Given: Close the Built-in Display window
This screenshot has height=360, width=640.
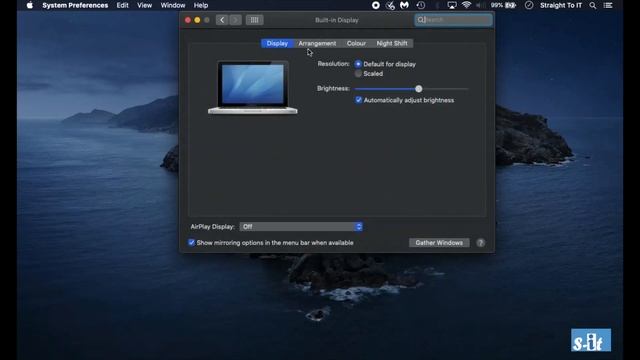Looking at the screenshot, I should click(188, 20).
